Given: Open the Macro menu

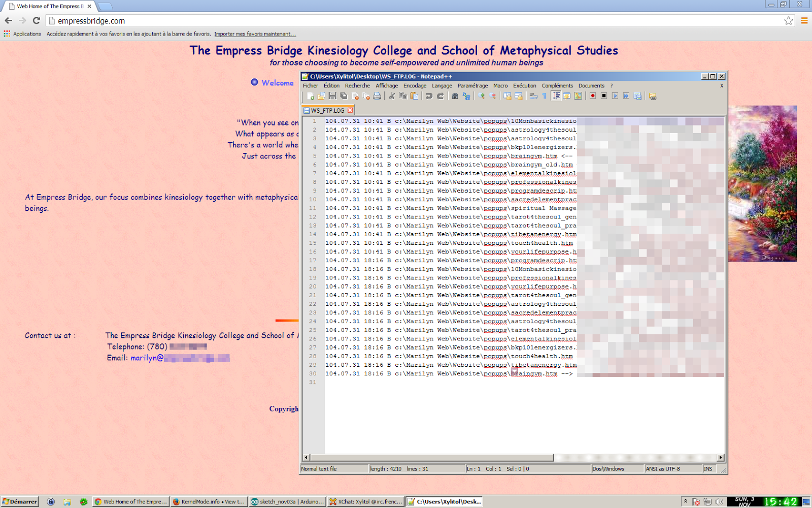Looking at the screenshot, I should click(500, 86).
